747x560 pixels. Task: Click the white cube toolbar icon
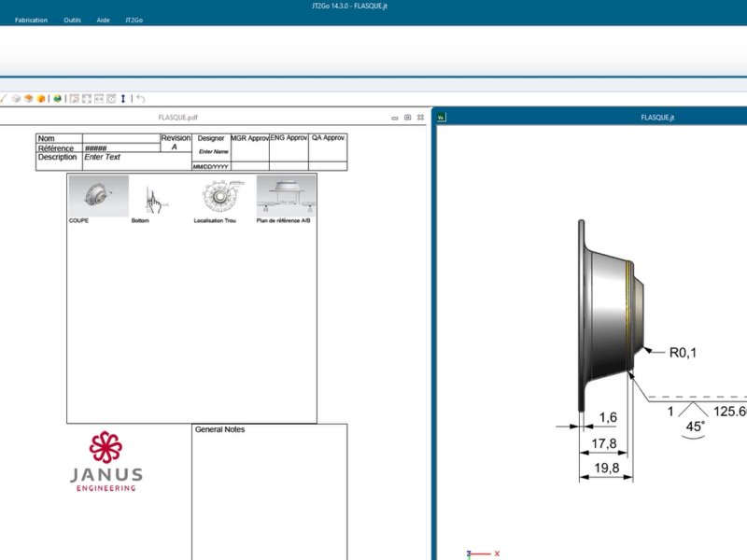[x=16, y=99]
